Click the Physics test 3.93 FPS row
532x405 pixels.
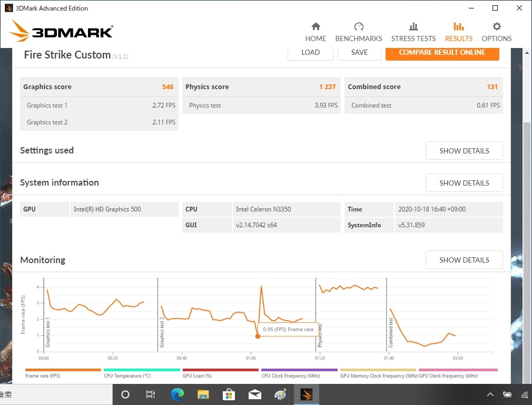coord(262,105)
